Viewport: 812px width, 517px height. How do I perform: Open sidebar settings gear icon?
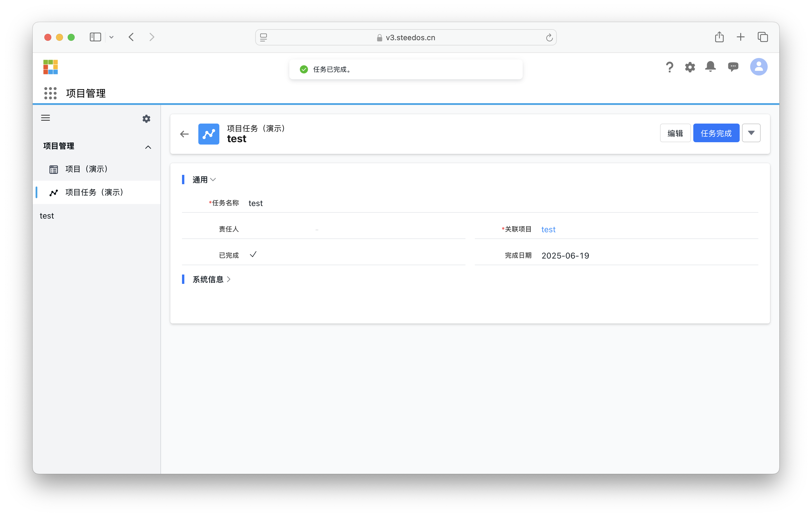[x=146, y=119]
